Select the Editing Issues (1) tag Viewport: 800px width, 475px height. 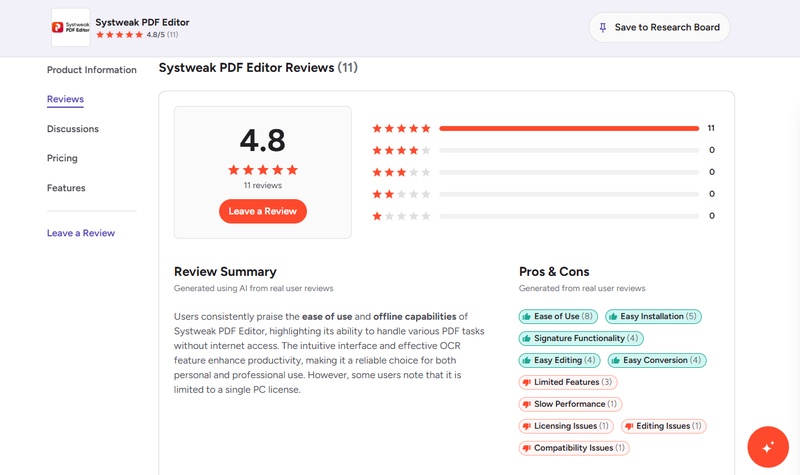coord(664,426)
